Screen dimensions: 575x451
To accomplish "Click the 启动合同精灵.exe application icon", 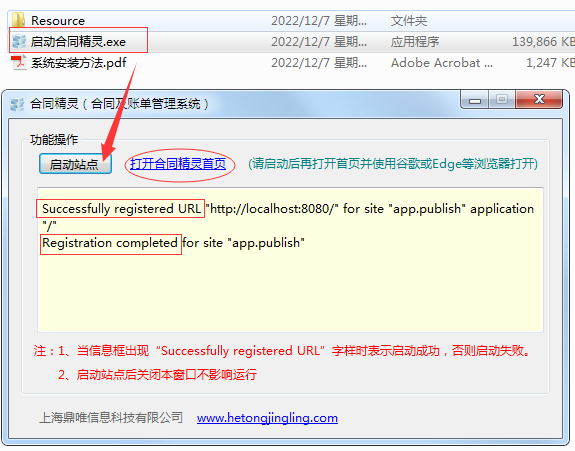I will click(x=19, y=41).
